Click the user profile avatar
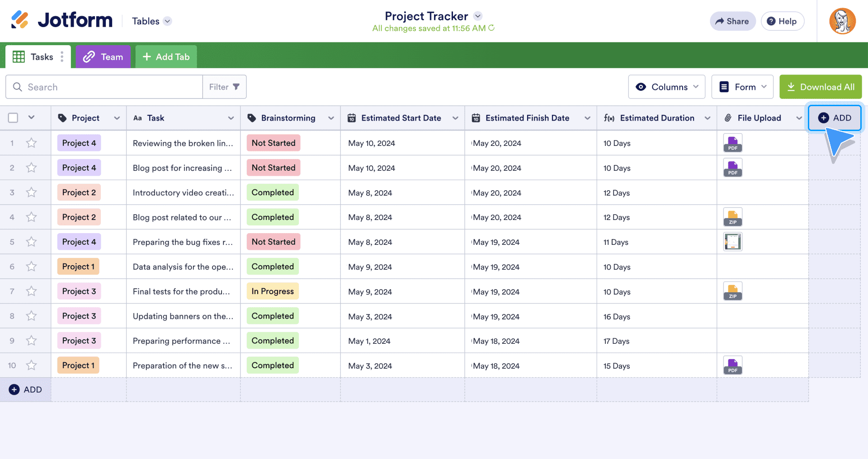The image size is (868, 459). (x=842, y=21)
